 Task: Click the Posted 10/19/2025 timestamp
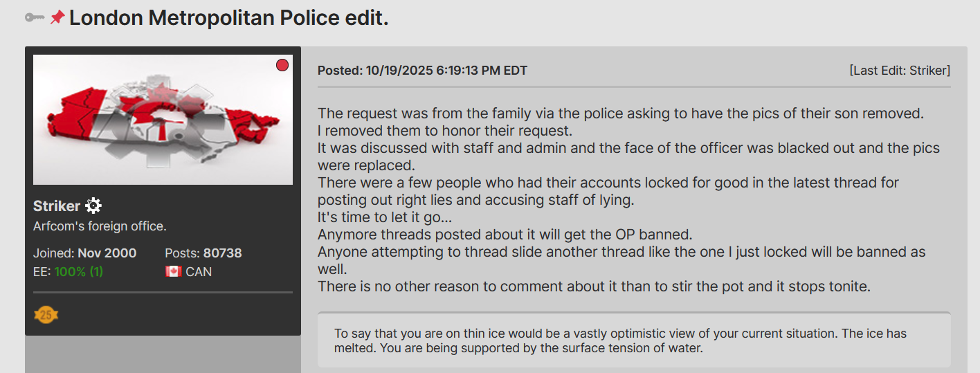422,71
